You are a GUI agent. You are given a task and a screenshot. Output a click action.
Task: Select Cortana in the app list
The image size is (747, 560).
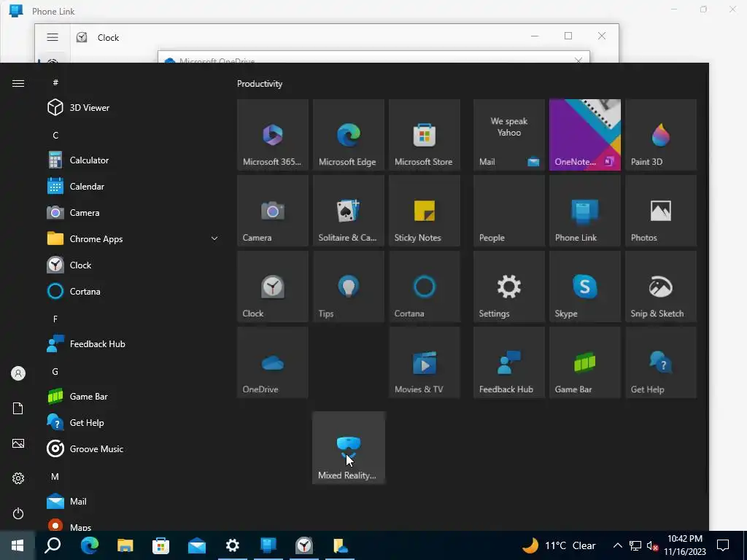(x=133, y=291)
